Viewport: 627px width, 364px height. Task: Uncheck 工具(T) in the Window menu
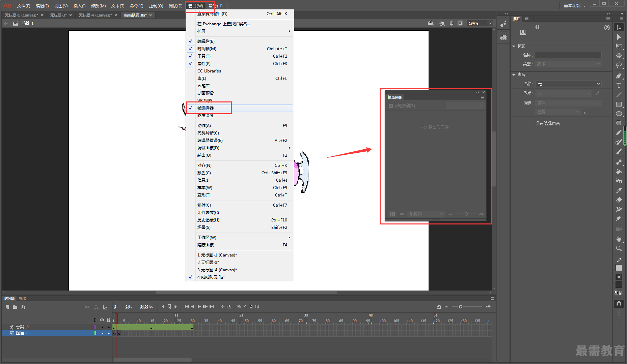pos(240,56)
